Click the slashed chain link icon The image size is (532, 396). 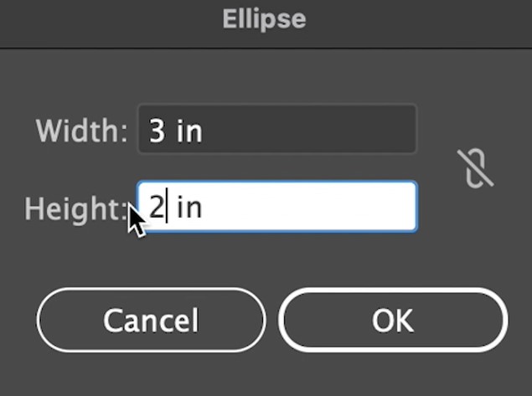[475, 168]
